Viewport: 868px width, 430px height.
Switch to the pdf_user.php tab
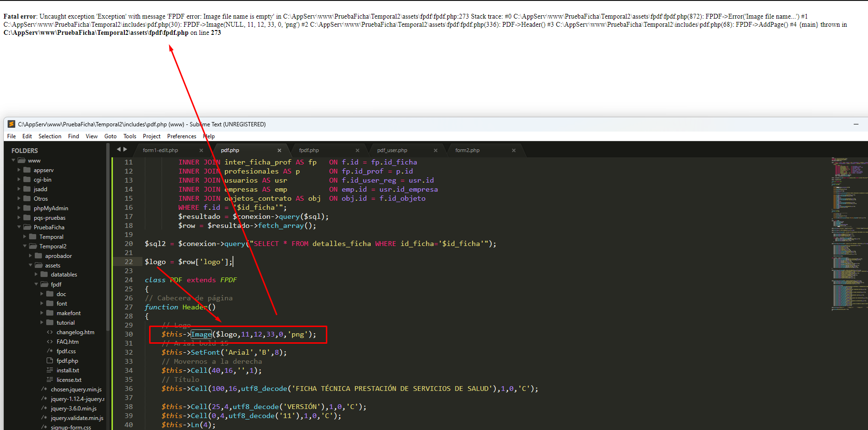pyautogui.click(x=392, y=150)
